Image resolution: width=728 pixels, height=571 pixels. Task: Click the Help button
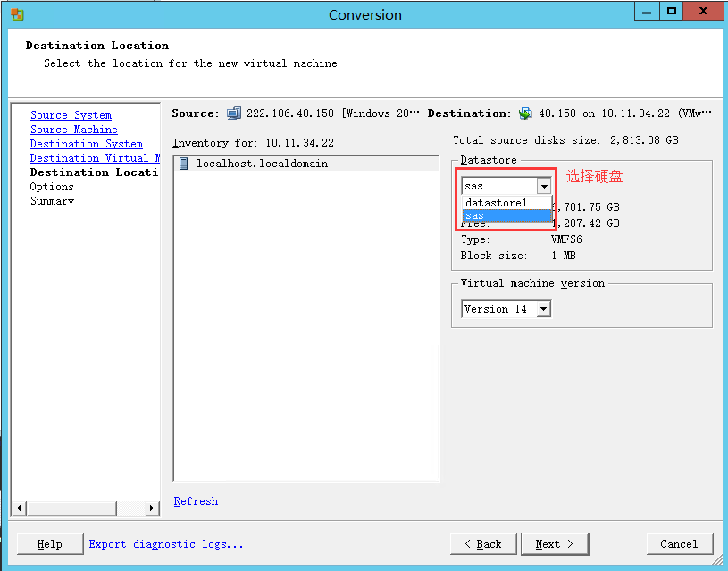(50, 544)
